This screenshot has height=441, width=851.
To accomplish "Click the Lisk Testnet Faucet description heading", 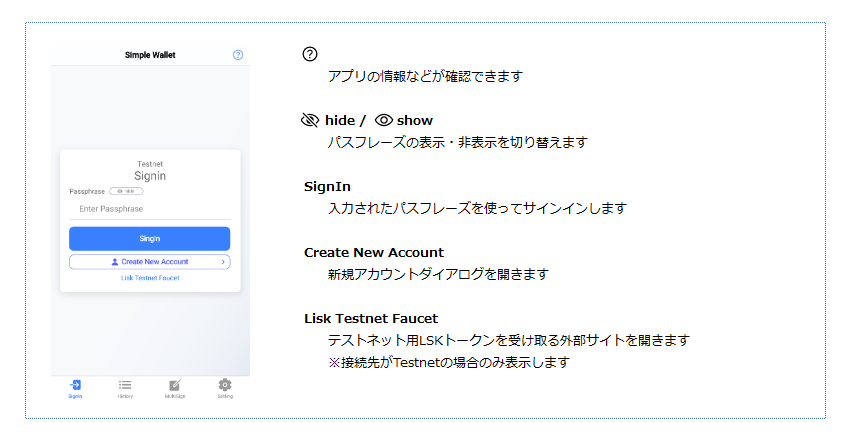I will 371,318.
